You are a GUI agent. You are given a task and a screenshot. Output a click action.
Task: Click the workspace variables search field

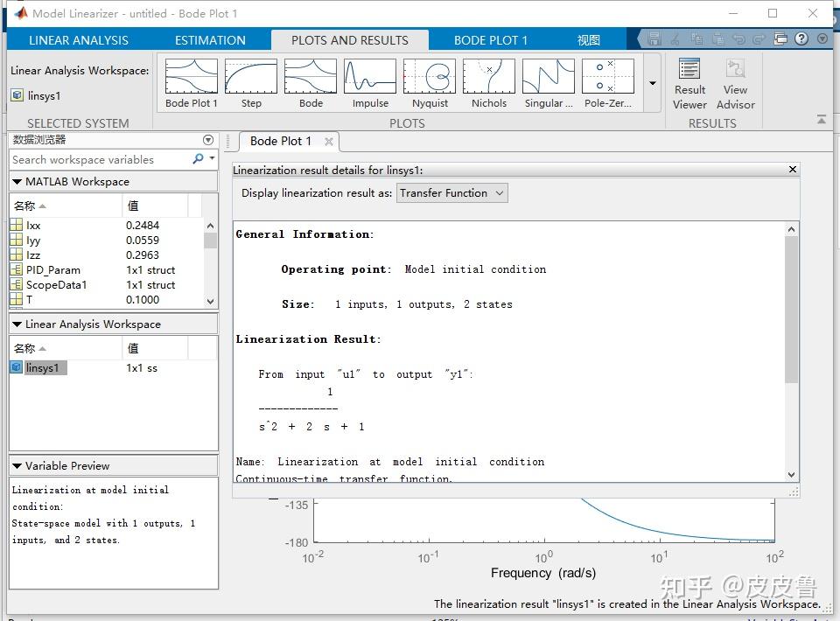pyautogui.click(x=87, y=159)
